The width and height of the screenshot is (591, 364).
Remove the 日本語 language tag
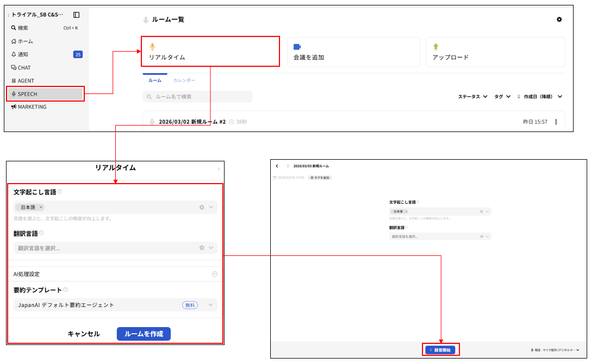point(41,208)
